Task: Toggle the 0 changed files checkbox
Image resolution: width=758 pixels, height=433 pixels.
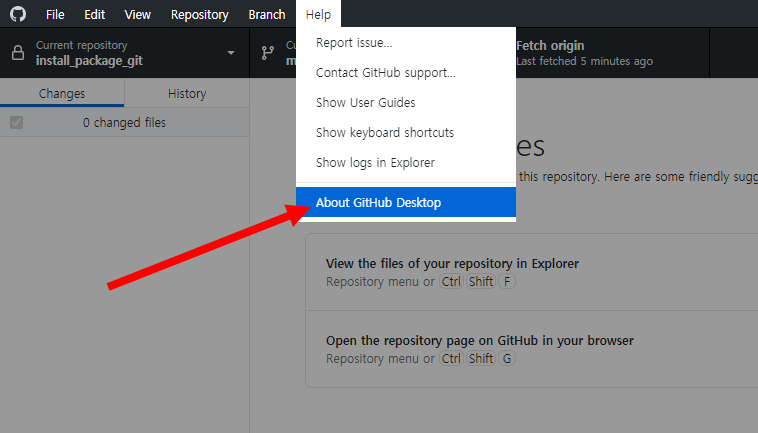Action: [x=16, y=122]
